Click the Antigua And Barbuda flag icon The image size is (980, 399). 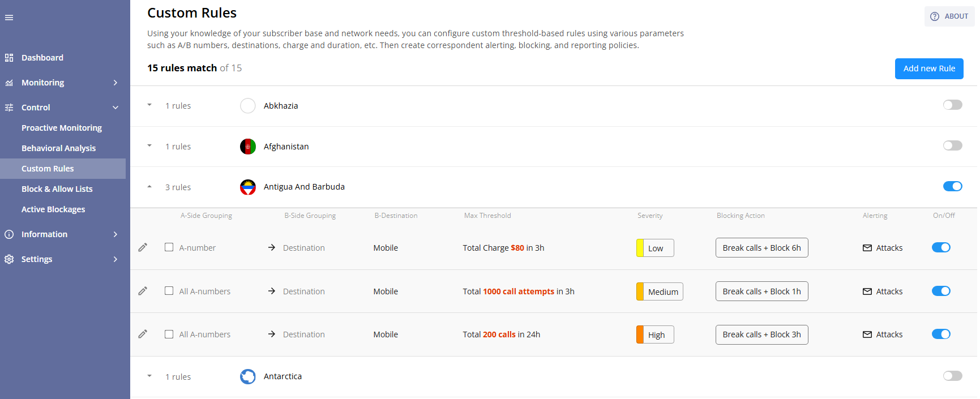(248, 187)
